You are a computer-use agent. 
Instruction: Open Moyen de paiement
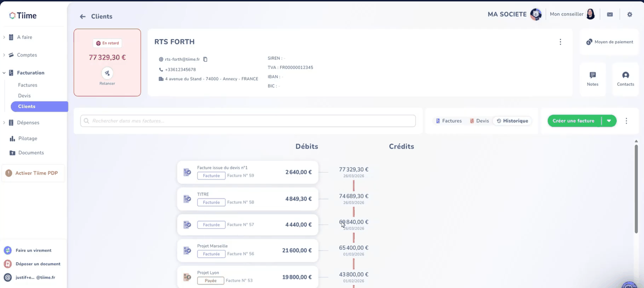coord(610,42)
